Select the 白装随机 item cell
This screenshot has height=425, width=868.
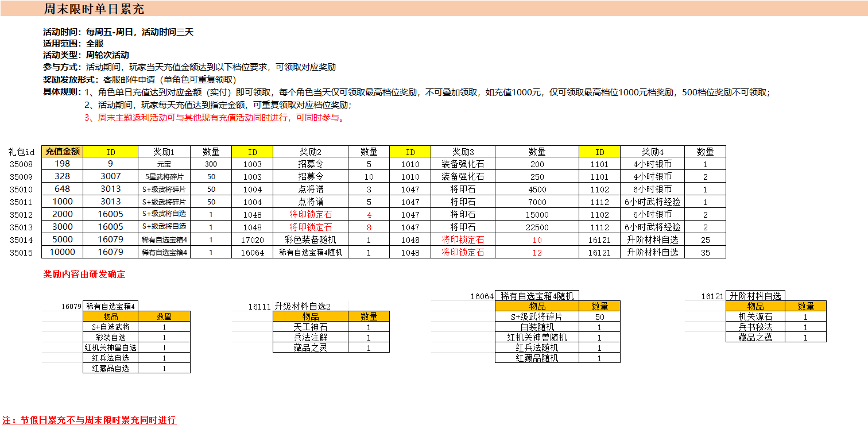537,327
